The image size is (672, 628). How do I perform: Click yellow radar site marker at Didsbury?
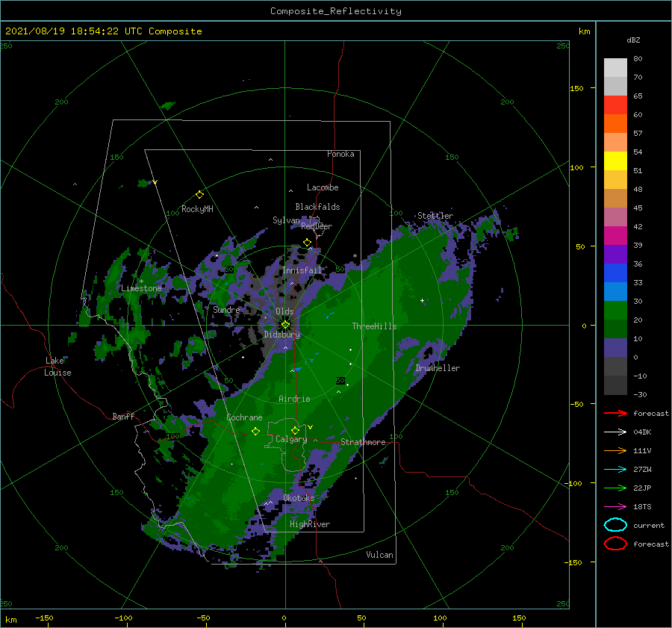[285, 325]
